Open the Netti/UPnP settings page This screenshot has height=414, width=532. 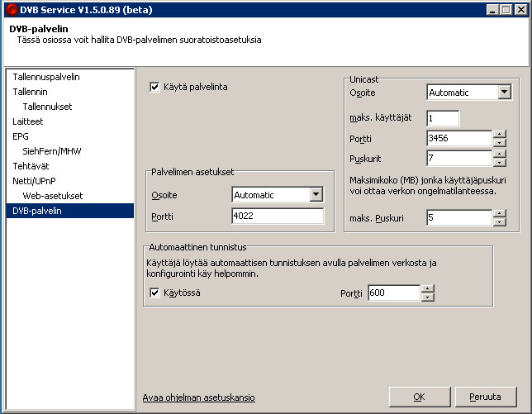(x=34, y=181)
